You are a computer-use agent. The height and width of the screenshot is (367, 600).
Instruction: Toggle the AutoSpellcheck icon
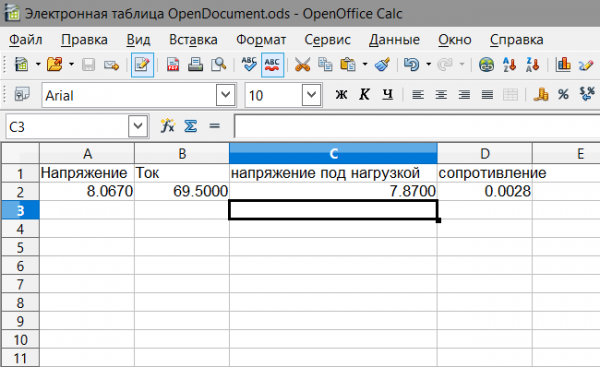pyautogui.click(x=272, y=65)
